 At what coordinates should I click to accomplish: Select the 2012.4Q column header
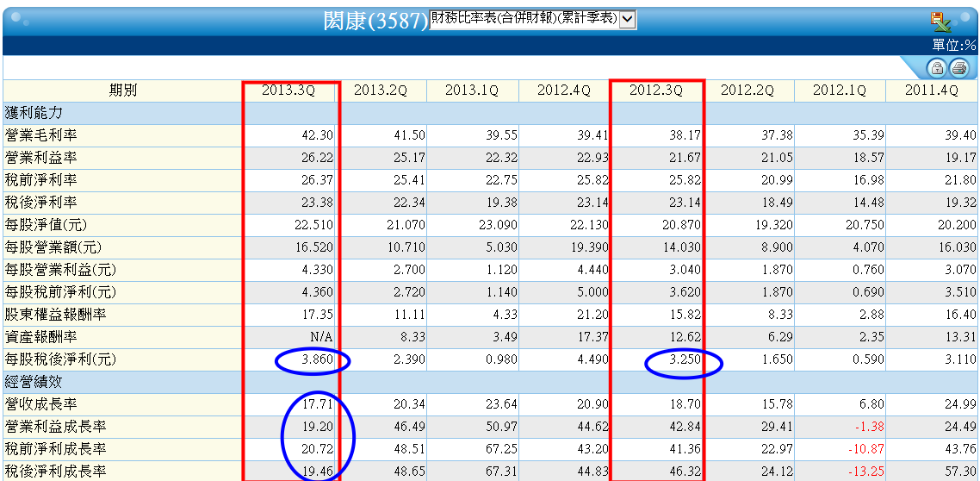564,91
